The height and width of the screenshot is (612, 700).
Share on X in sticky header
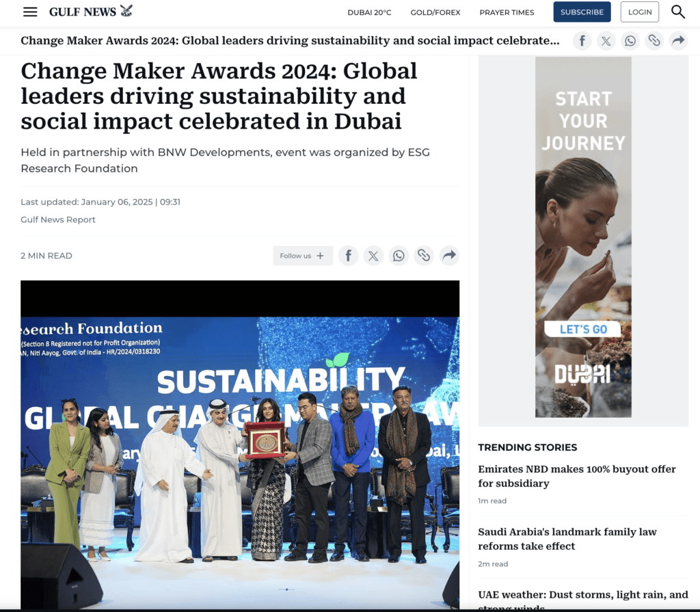(x=606, y=41)
